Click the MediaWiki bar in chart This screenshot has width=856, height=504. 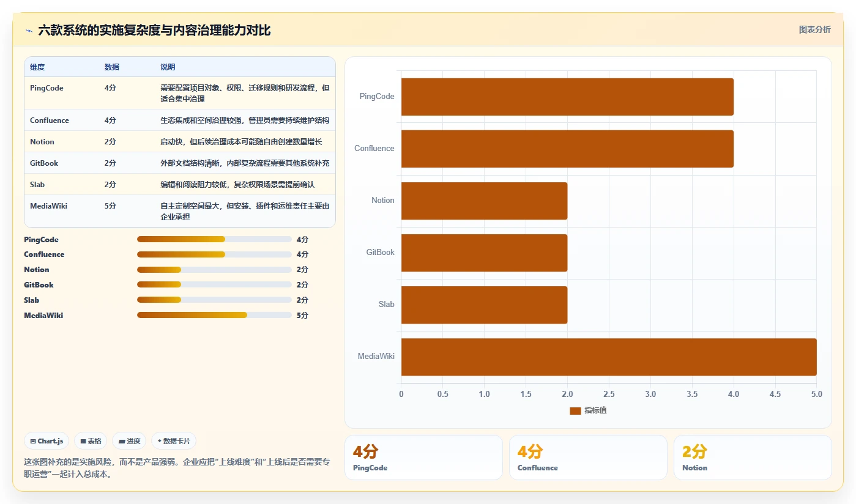click(x=609, y=357)
